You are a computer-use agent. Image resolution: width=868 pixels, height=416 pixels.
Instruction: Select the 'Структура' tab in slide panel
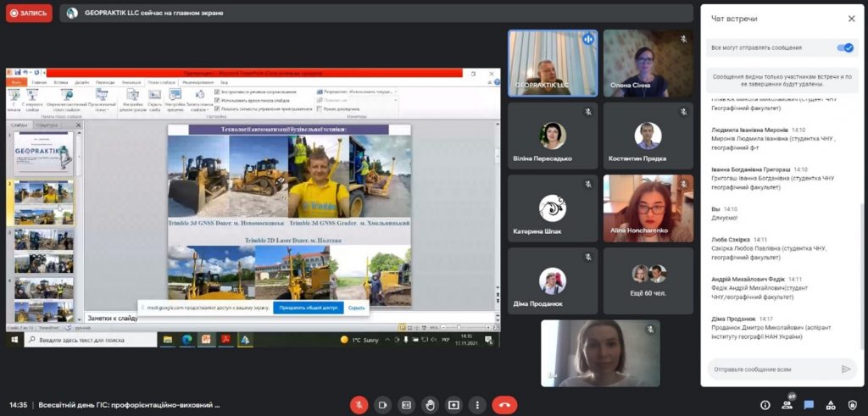pos(47,125)
